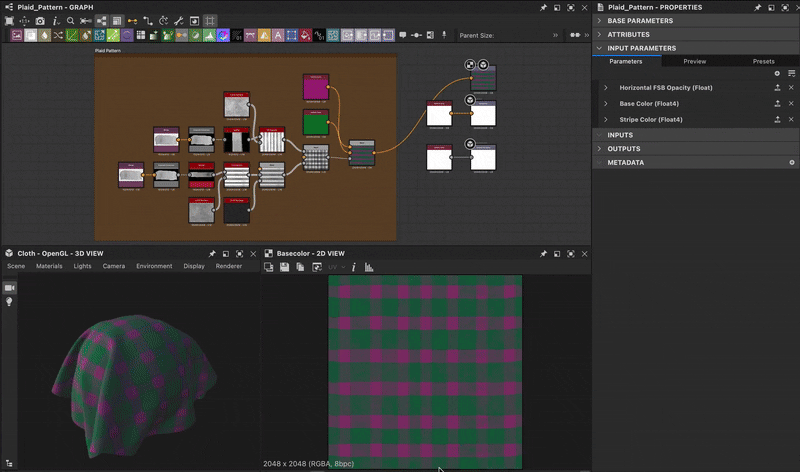Open the Environment menu in 3D view
This screenshot has height=472, width=800.
click(x=154, y=266)
